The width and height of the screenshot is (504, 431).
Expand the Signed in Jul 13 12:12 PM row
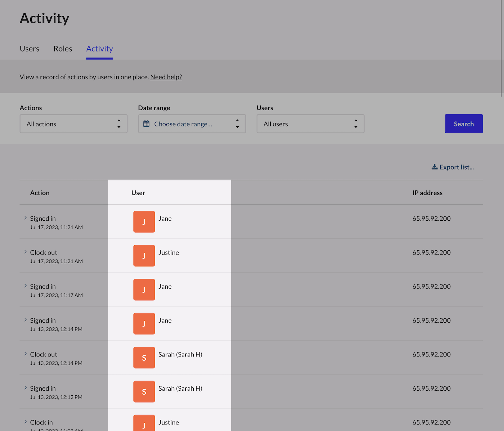[x=26, y=388]
